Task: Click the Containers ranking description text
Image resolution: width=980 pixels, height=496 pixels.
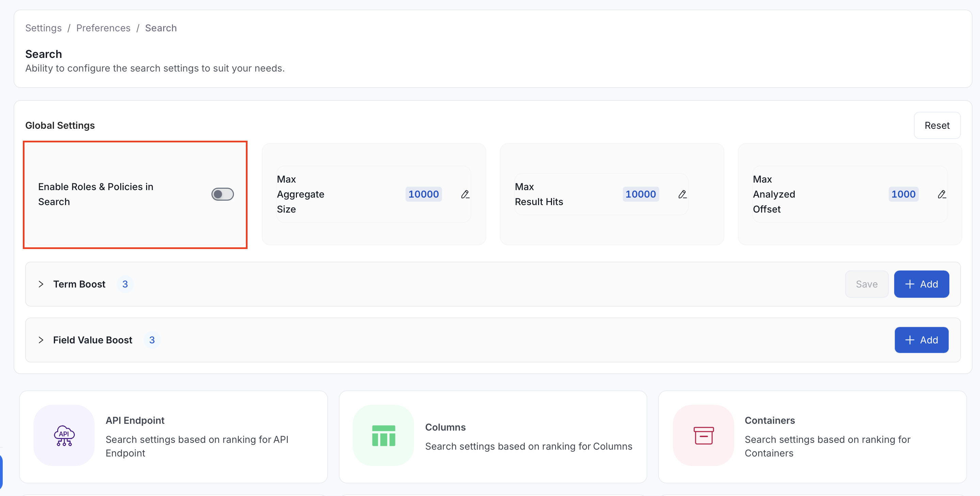Action: pos(827,446)
